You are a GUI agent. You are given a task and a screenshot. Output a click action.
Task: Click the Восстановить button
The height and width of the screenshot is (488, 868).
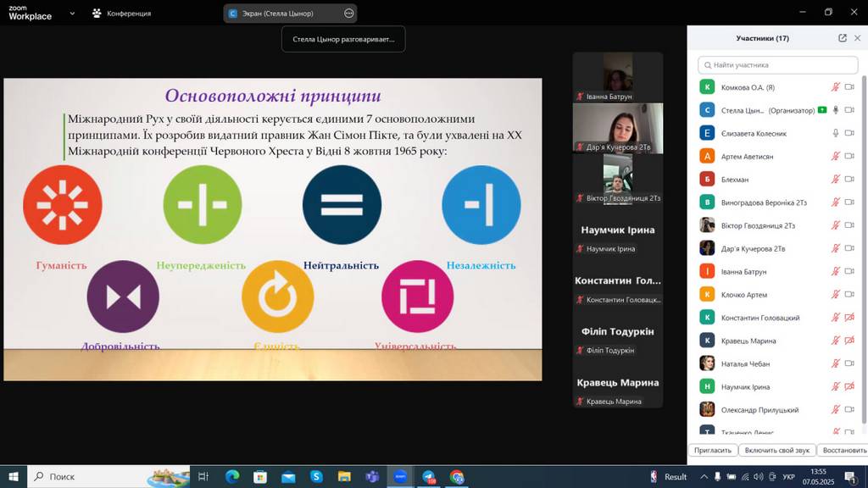pos(844,451)
